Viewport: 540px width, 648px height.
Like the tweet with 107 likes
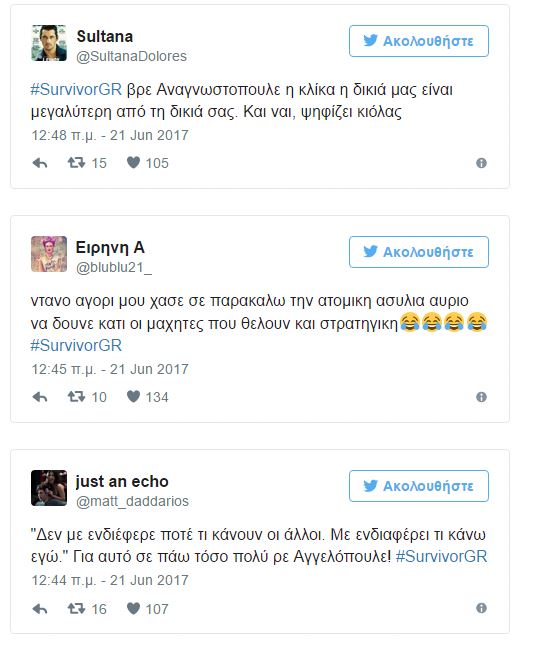click(x=133, y=608)
